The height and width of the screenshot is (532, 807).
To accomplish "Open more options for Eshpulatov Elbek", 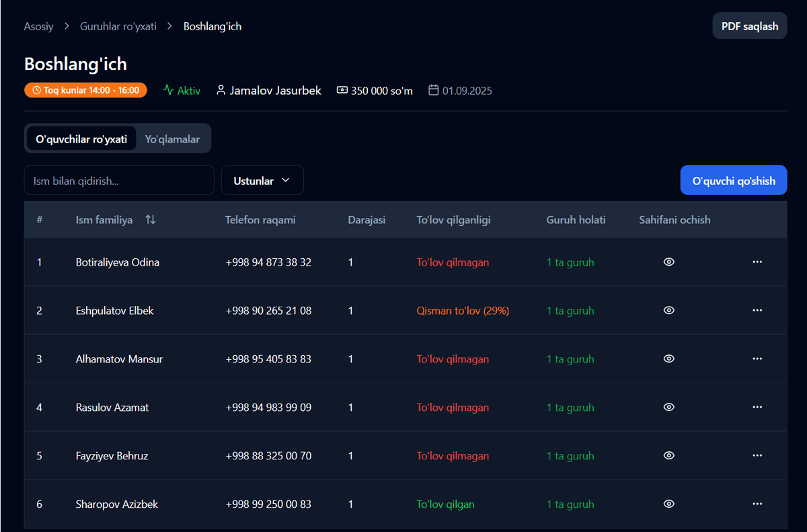I will coord(757,311).
